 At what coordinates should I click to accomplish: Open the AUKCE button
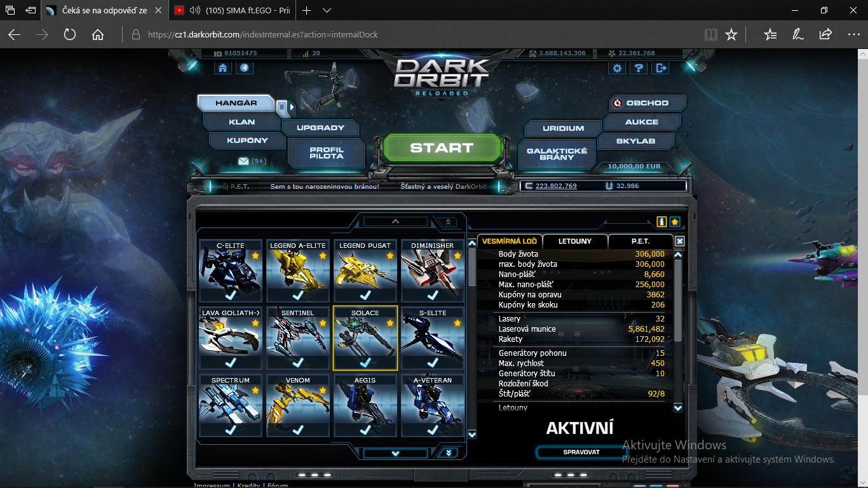642,121
